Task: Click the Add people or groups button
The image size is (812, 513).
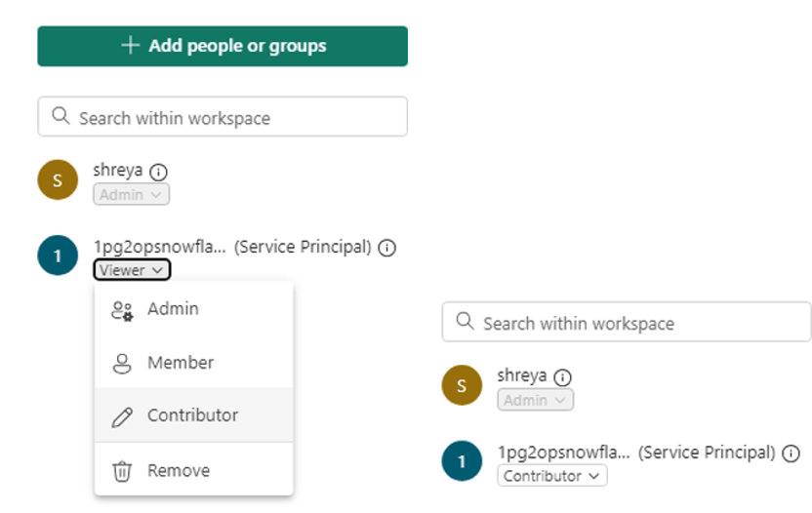Action: 223,46
